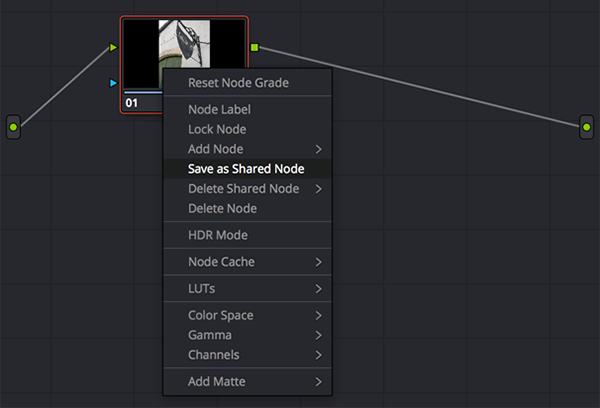
Task: Open the LUTs submenu
Action: [248, 289]
